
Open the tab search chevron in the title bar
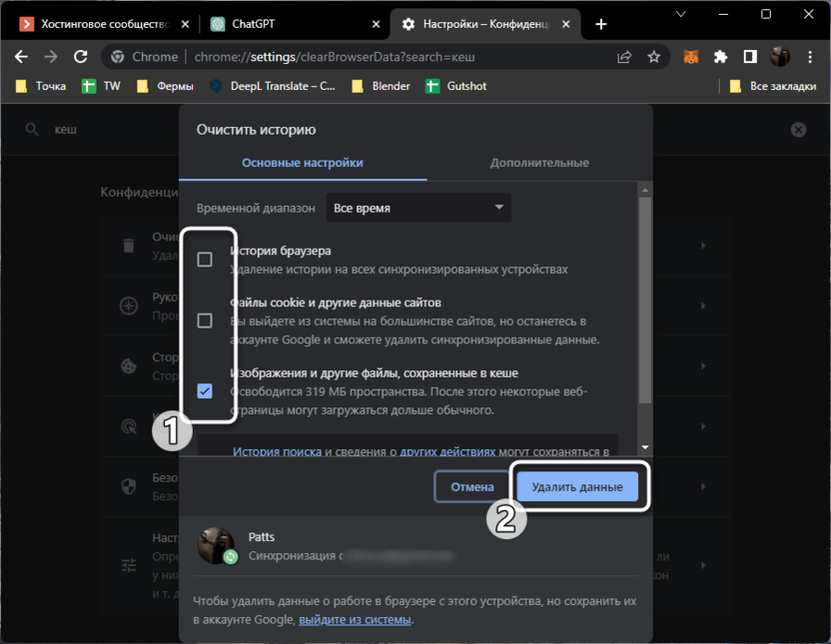[681, 14]
